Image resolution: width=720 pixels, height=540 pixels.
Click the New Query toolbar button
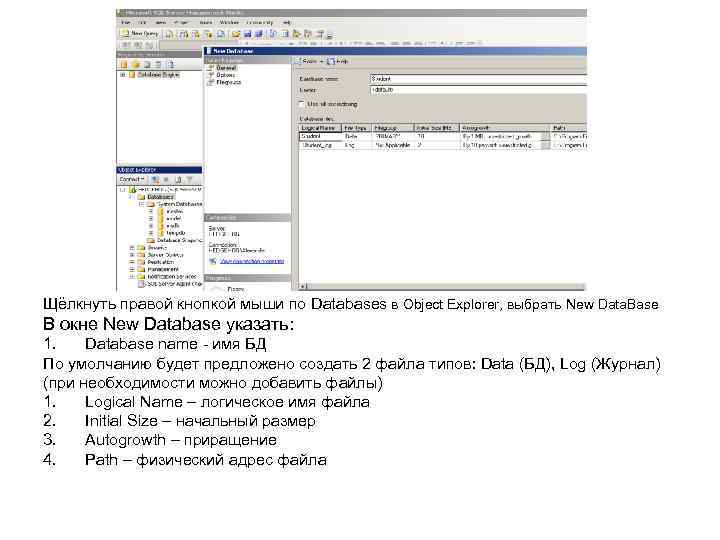140,33
